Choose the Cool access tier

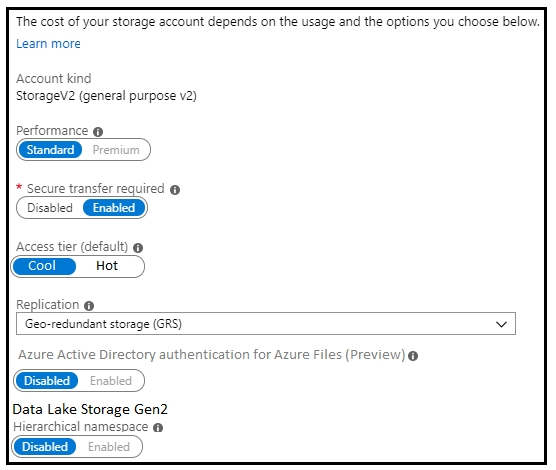click(44, 266)
